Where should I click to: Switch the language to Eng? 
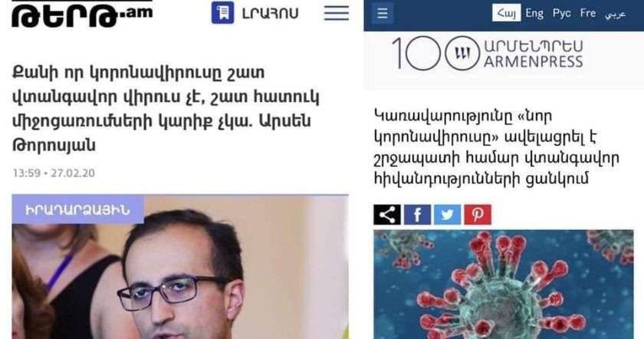pyautogui.click(x=534, y=14)
